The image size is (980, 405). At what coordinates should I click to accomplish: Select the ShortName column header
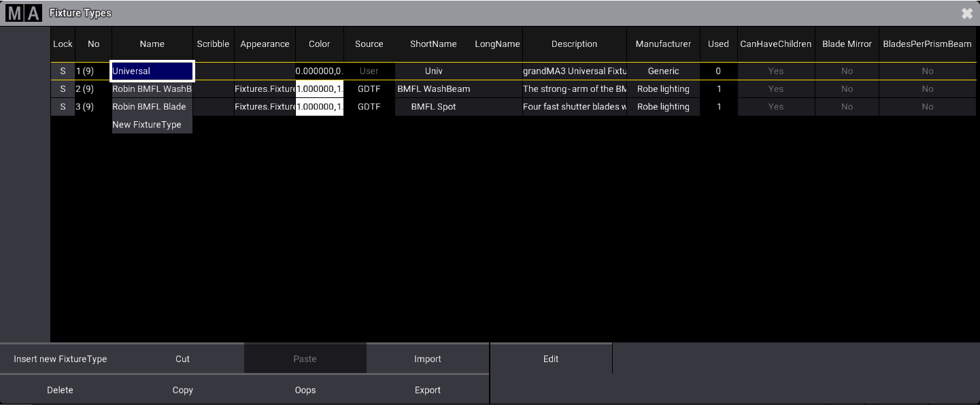click(433, 44)
